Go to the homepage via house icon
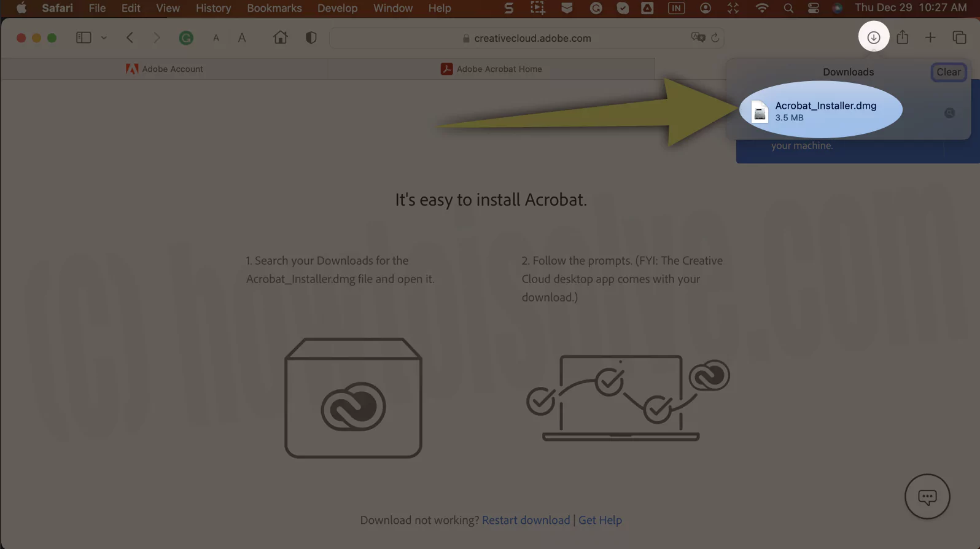 click(x=280, y=37)
